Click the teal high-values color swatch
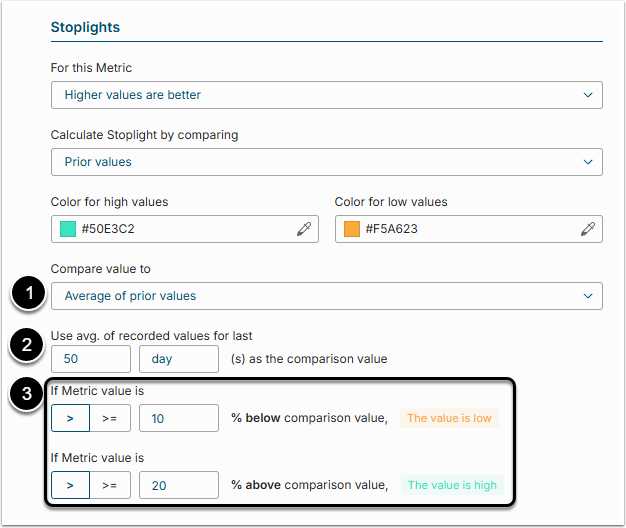 tap(69, 229)
